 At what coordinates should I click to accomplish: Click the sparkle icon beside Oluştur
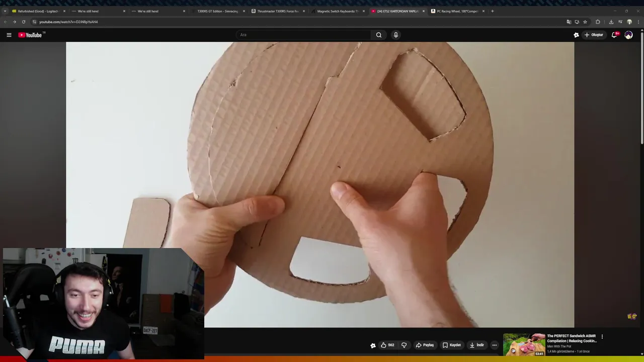576,35
